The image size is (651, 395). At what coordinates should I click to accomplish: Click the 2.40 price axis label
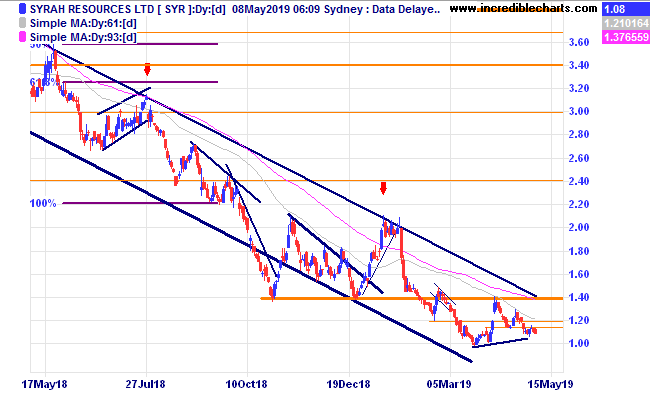(x=578, y=181)
